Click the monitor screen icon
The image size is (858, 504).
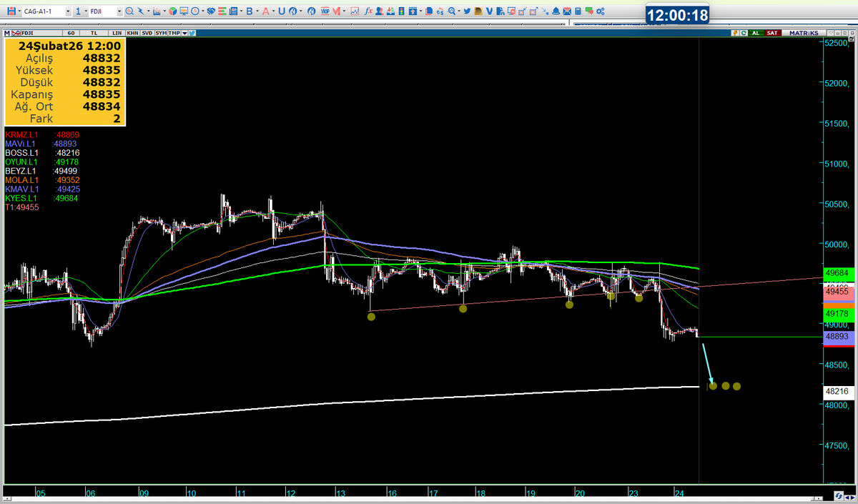click(184, 11)
